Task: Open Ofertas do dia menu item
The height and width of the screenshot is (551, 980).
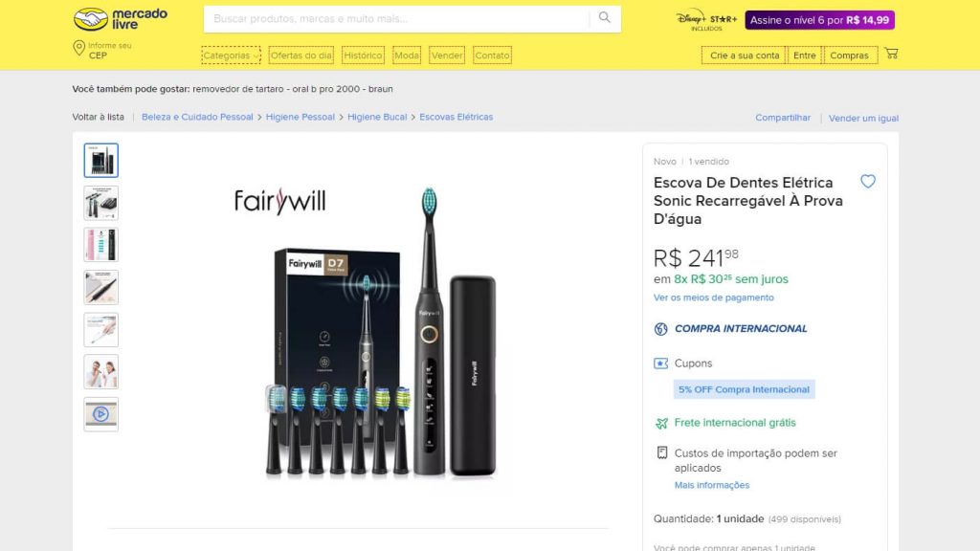Action: (x=301, y=55)
